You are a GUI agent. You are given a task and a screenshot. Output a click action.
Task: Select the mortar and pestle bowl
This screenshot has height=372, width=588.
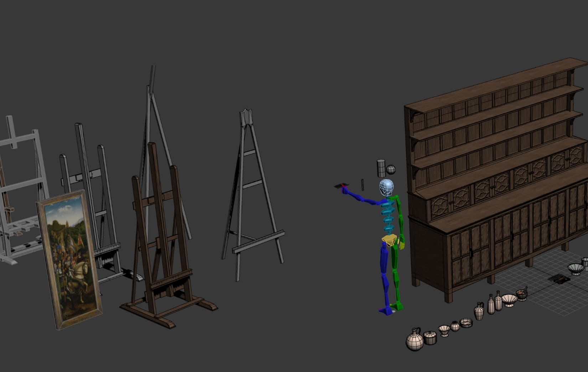click(x=522, y=294)
